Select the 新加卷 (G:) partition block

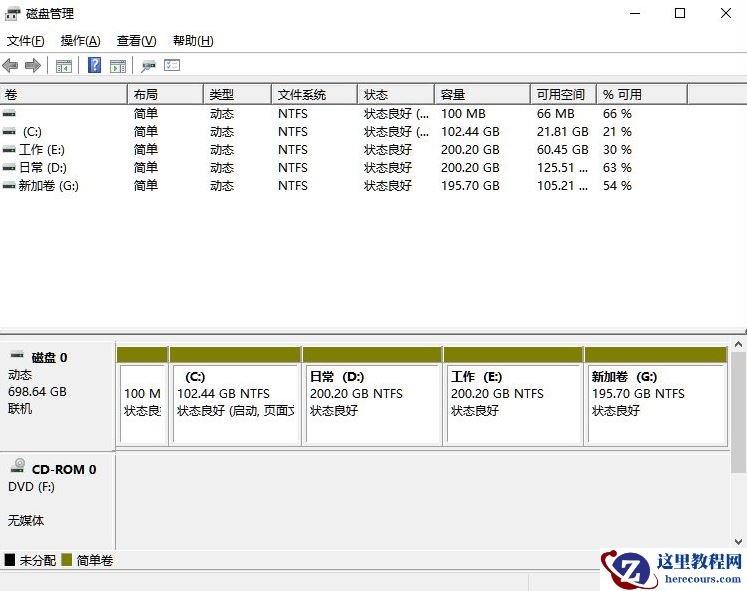pyautogui.click(x=656, y=396)
